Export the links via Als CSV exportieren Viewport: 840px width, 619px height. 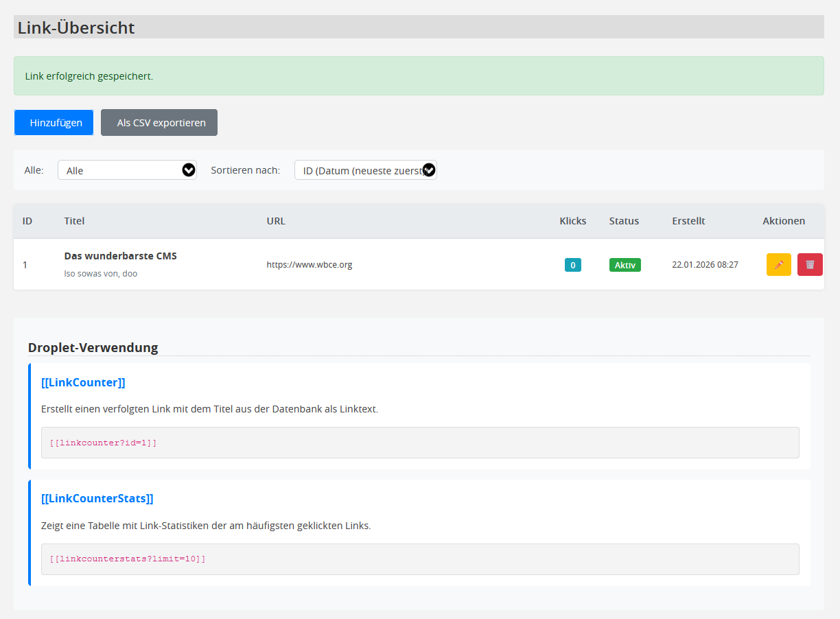coord(159,123)
